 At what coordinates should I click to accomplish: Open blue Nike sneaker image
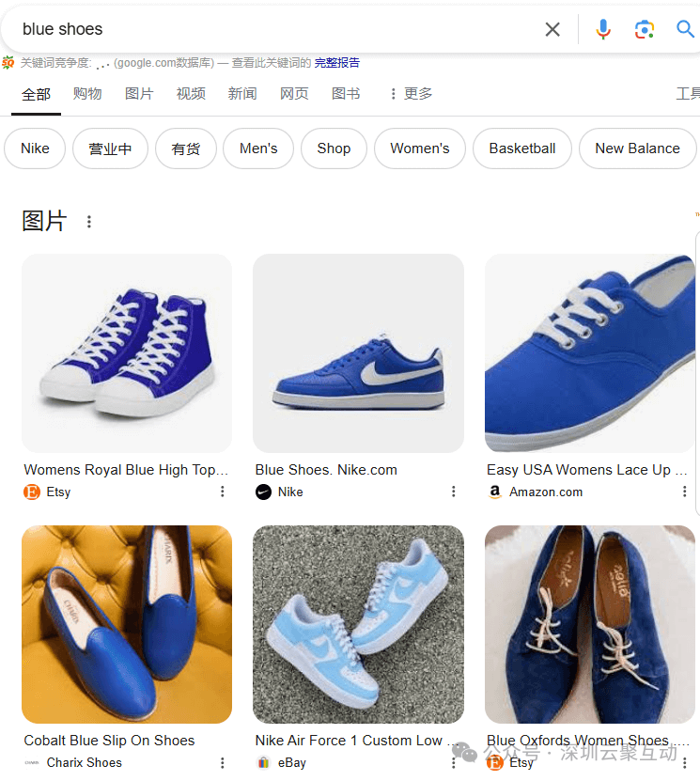click(x=358, y=353)
